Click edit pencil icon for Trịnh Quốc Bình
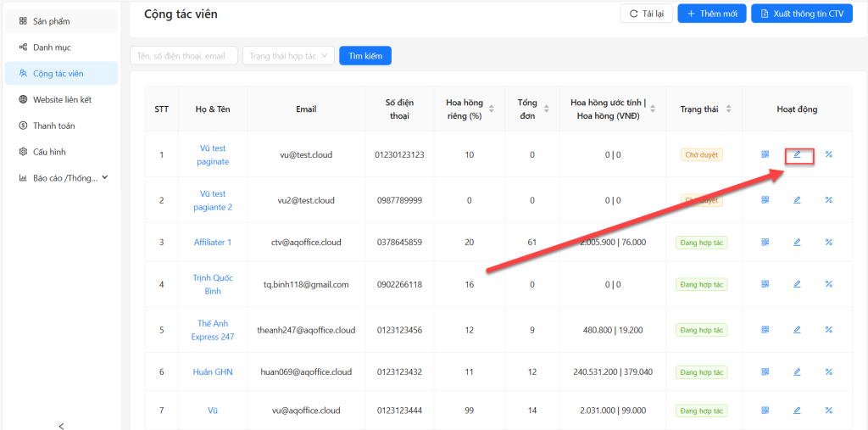This screenshot has height=430, width=868. (x=797, y=284)
